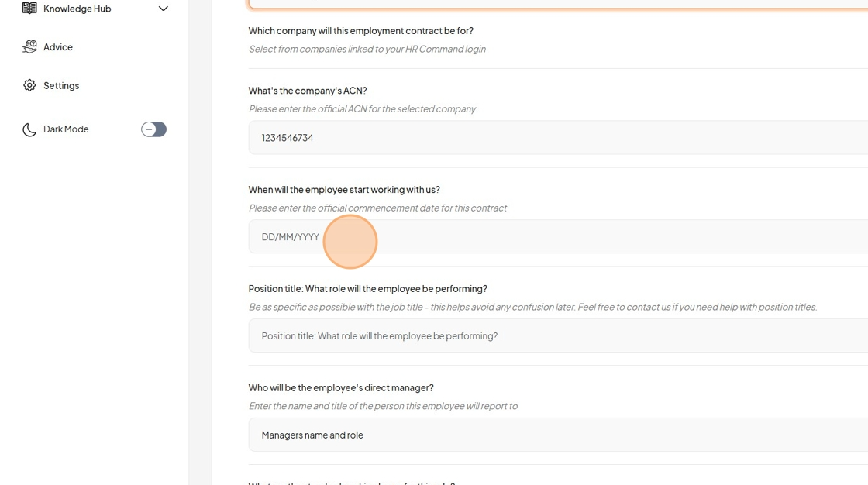Click the direct manager question label
Image resolution: width=868 pixels, height=485 pixels.
pos(341,387)
